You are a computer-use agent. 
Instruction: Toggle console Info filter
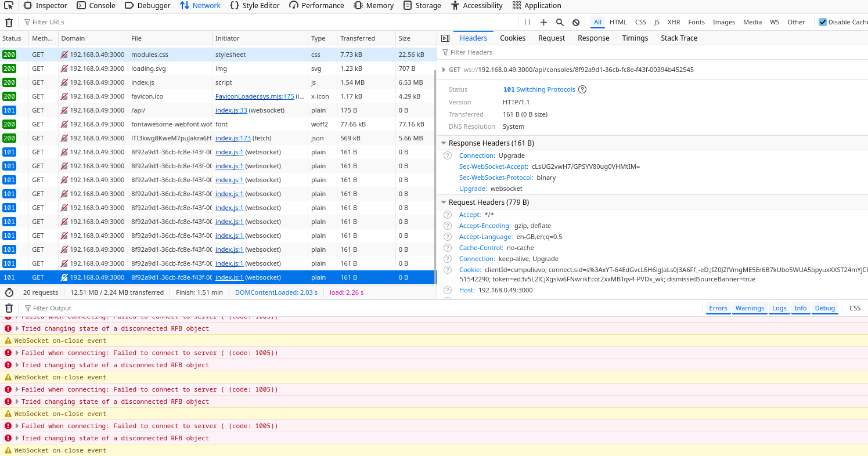[801, 308]
